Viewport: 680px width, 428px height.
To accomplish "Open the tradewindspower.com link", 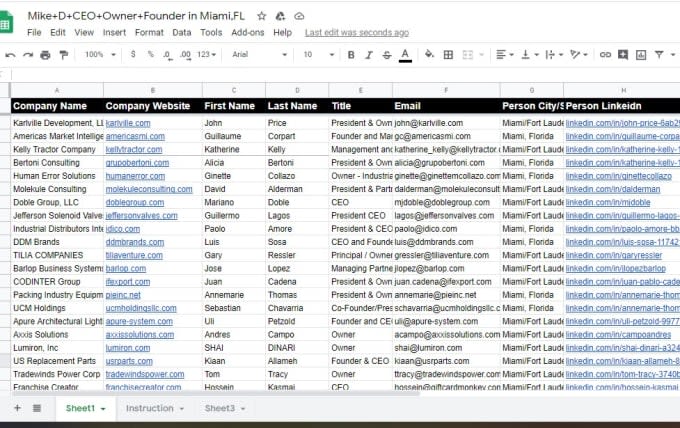I will tap(145, 374).
